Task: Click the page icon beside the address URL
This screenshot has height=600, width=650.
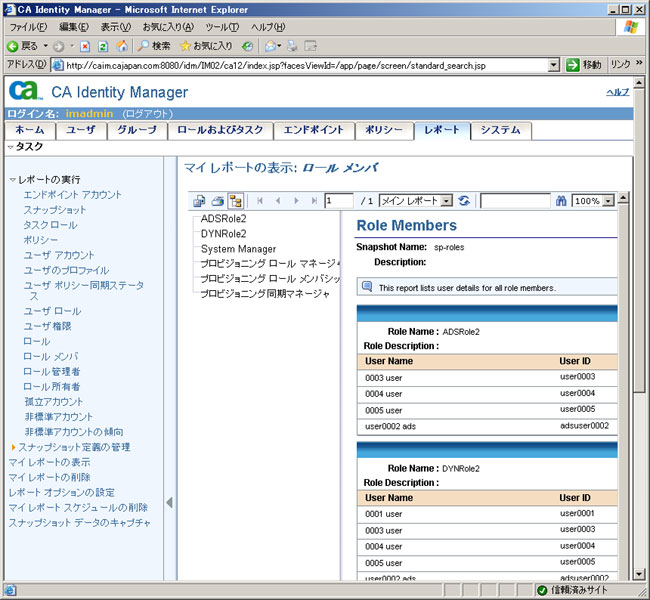Action: point(58,65)
